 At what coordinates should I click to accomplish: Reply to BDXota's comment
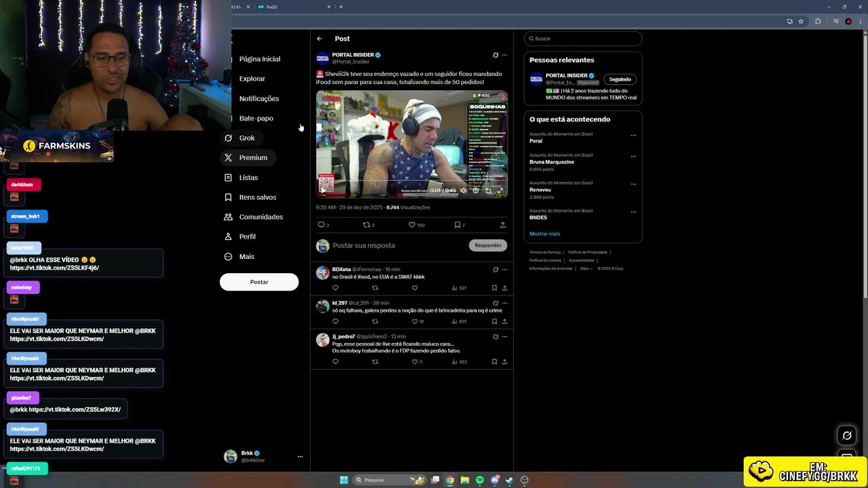(335, 288)
